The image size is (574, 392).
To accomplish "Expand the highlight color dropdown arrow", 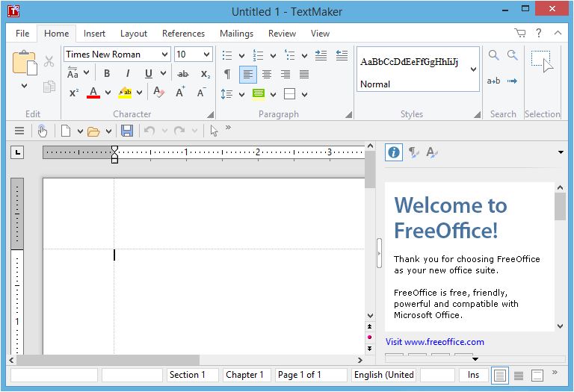I will pyautogui.click(x=140, y=93).
